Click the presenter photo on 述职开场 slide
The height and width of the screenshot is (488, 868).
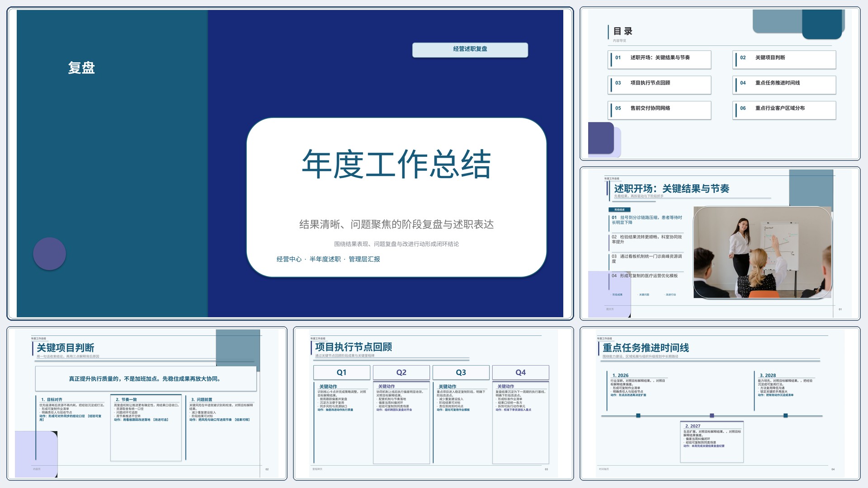(763, 252)
